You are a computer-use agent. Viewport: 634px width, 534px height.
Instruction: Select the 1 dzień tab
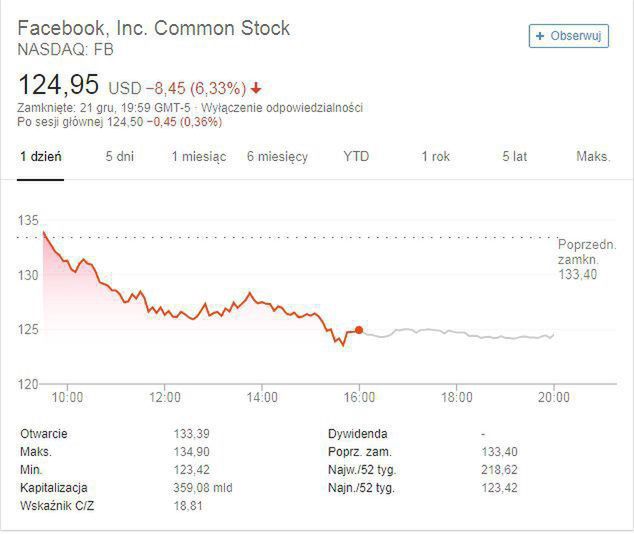pos(41,157)
